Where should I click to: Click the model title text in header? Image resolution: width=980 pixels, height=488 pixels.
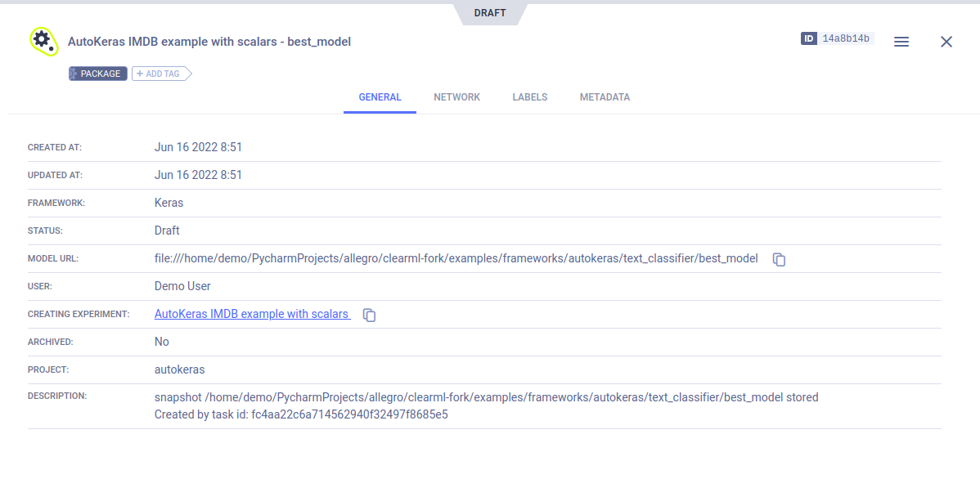209,42
